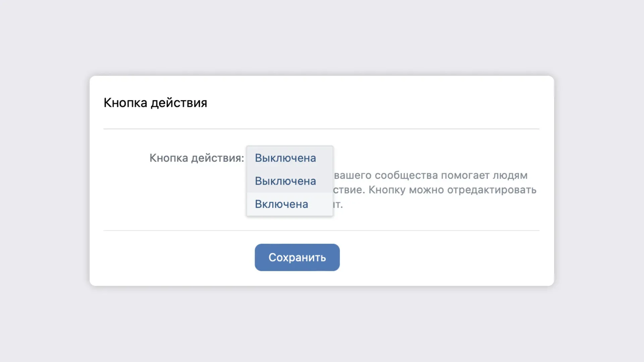644x362 pixels.
Task: Choose the highlighted "Выключена" option
Action: tap(285, 181)
